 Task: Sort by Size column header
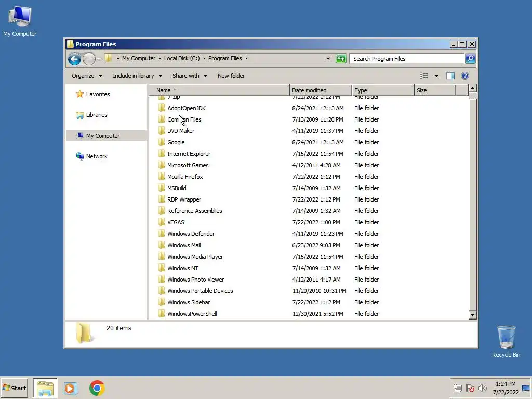435,90
